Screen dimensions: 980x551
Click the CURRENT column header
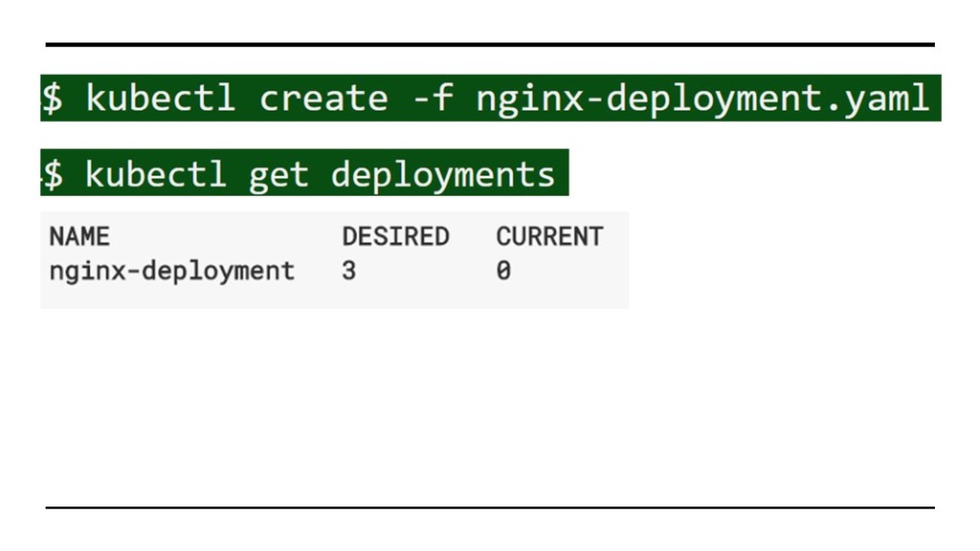click(x=549, y=237)
